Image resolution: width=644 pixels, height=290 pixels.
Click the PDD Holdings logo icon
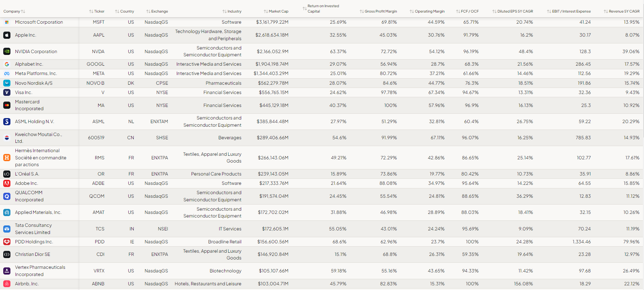pyautogui.click(x=7, y=242)
